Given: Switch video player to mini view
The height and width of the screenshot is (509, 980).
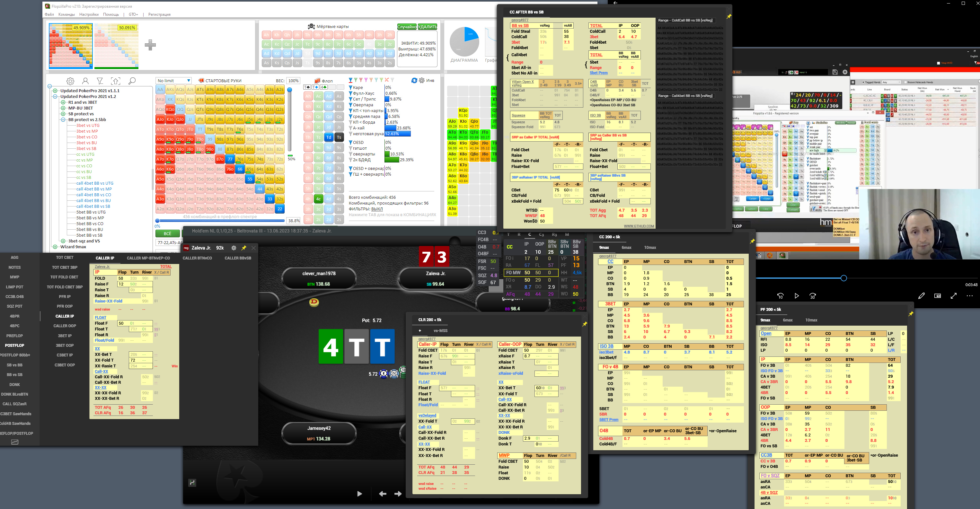Looking at the screenshot, I should click(x=937, y=295).
